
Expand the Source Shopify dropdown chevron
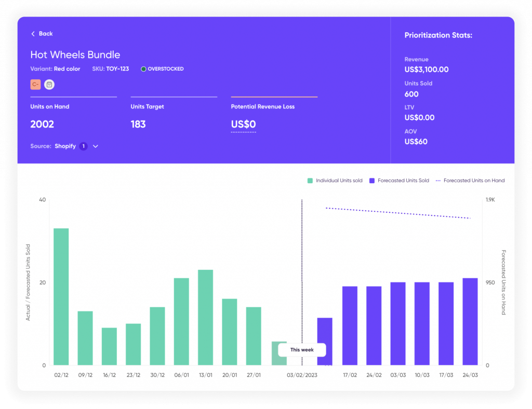coord(96,146)
